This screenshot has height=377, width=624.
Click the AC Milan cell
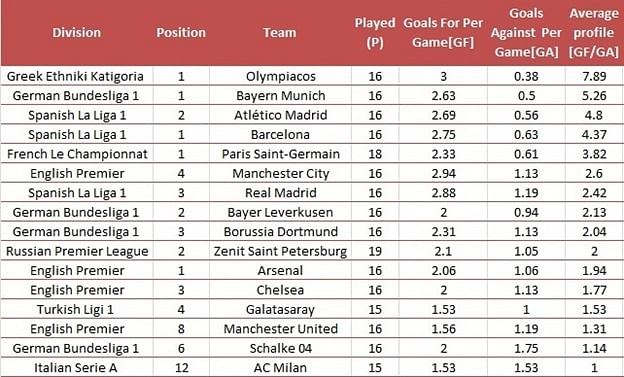coord(281,368)
